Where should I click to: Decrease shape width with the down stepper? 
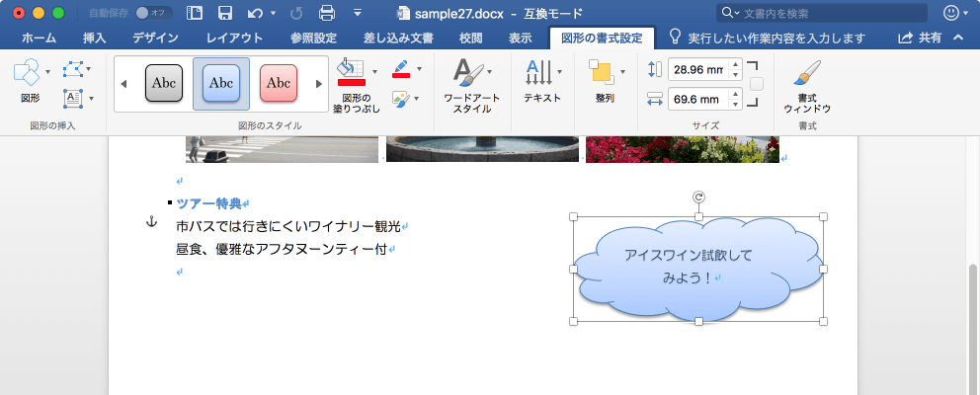pos(736,105)
